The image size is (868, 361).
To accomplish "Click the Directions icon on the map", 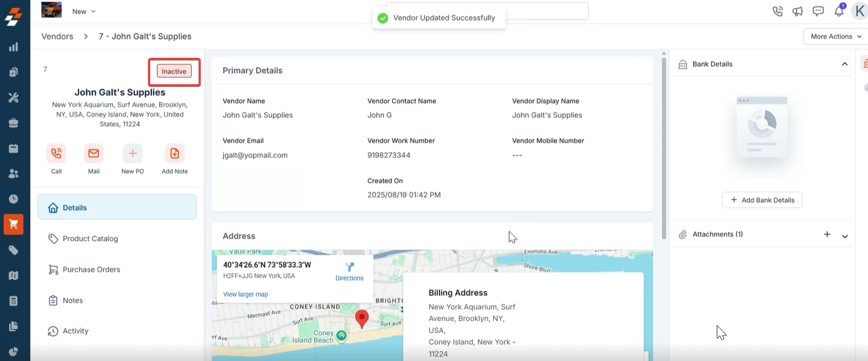I will tap(349, 267).
